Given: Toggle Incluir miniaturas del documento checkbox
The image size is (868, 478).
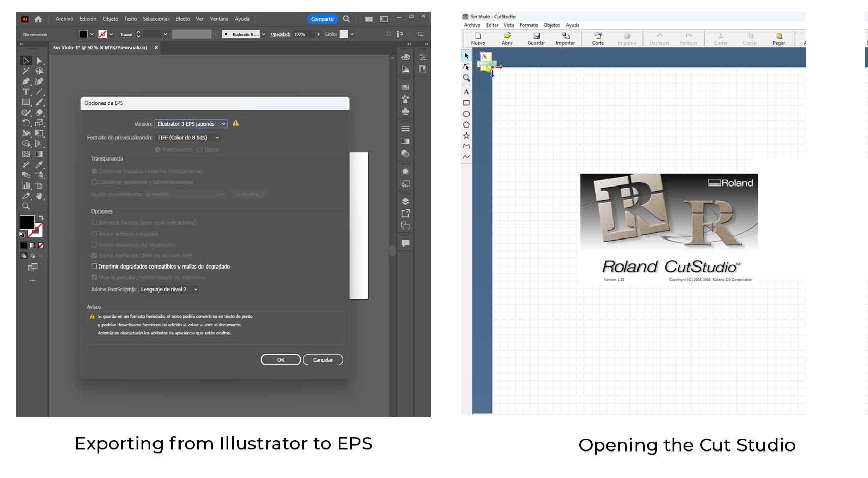Looking at the screenshot, I should [94, 245].
